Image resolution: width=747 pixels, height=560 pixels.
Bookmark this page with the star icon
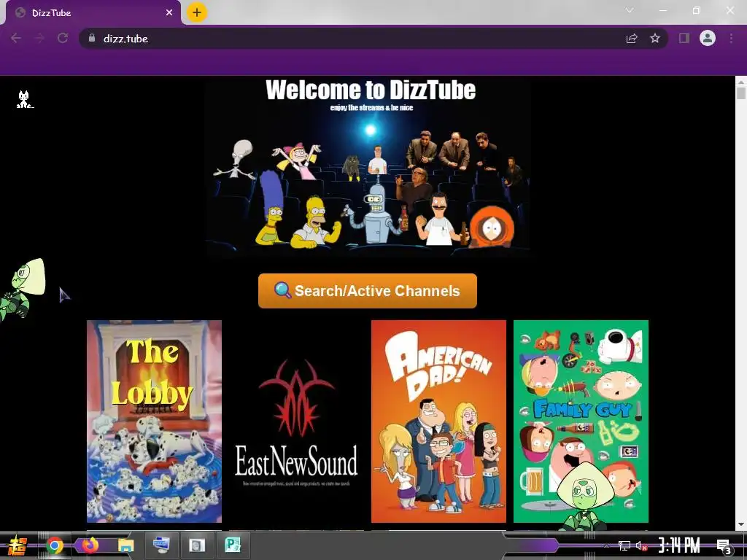655,38
